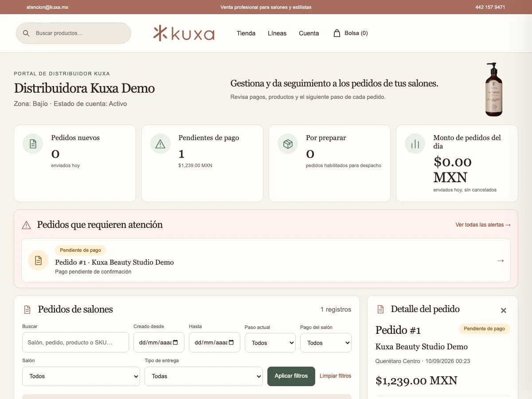Click the arrow on Pedido #1 alert row

click(501, 260)
